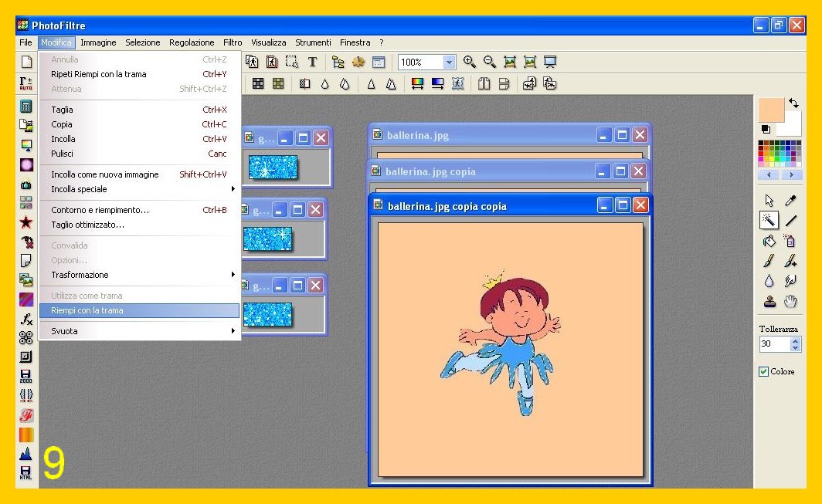Click Contorno e riempimento menu entry
Screen dimensions: 822x504
pos(139,210)
